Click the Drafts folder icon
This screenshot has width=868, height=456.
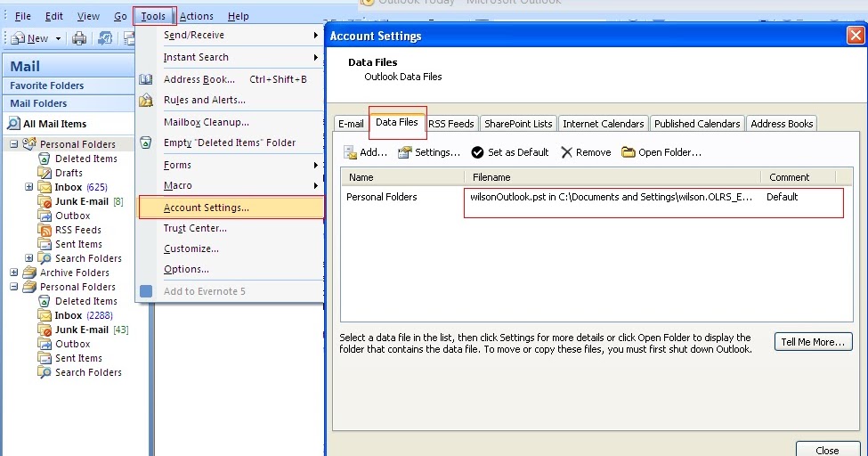click(x=45, y=173)
